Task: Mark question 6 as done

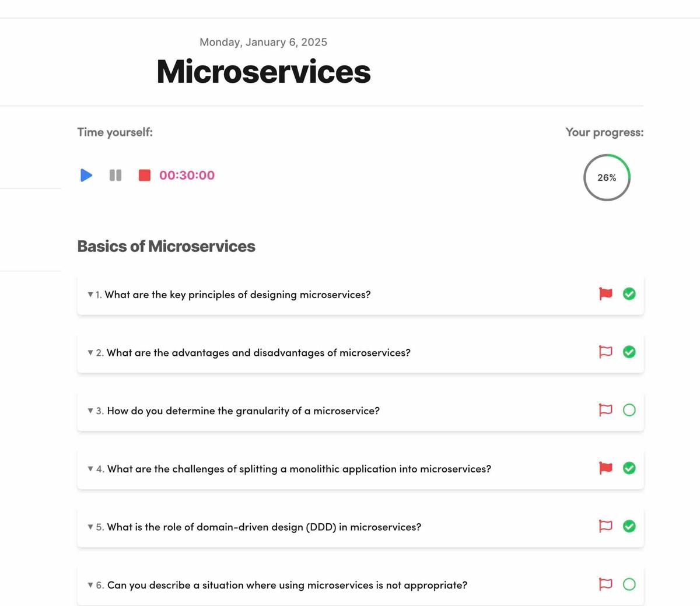Action: point(629,584)
